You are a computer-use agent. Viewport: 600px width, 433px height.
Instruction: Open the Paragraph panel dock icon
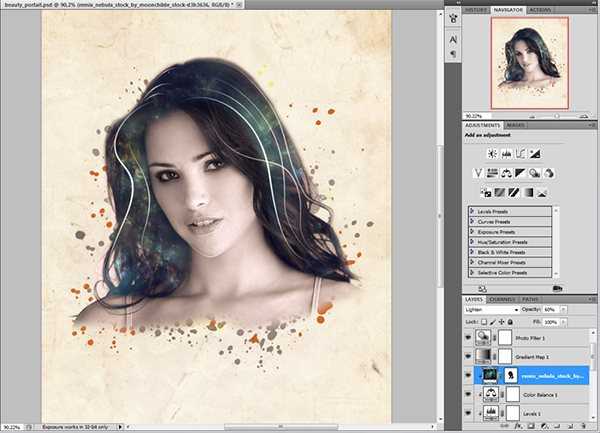[453, 54]
